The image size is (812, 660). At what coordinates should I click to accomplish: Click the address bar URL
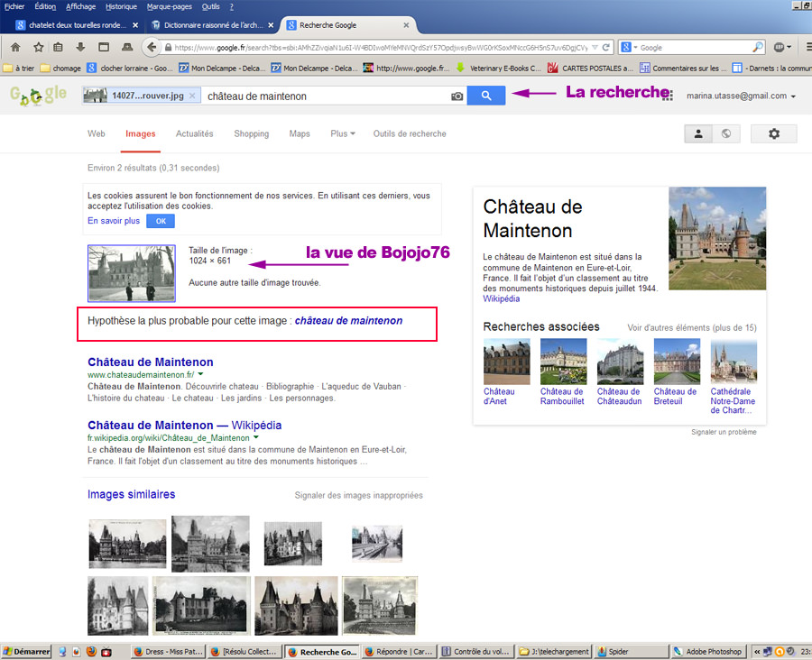coord(381,47)
